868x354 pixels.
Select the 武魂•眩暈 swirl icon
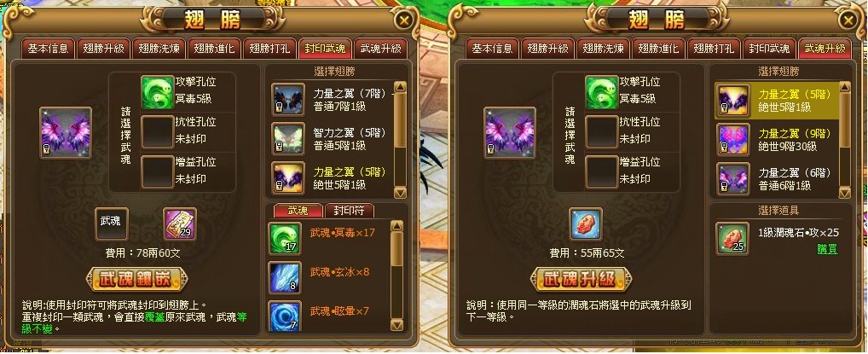[x=285, y=316]
